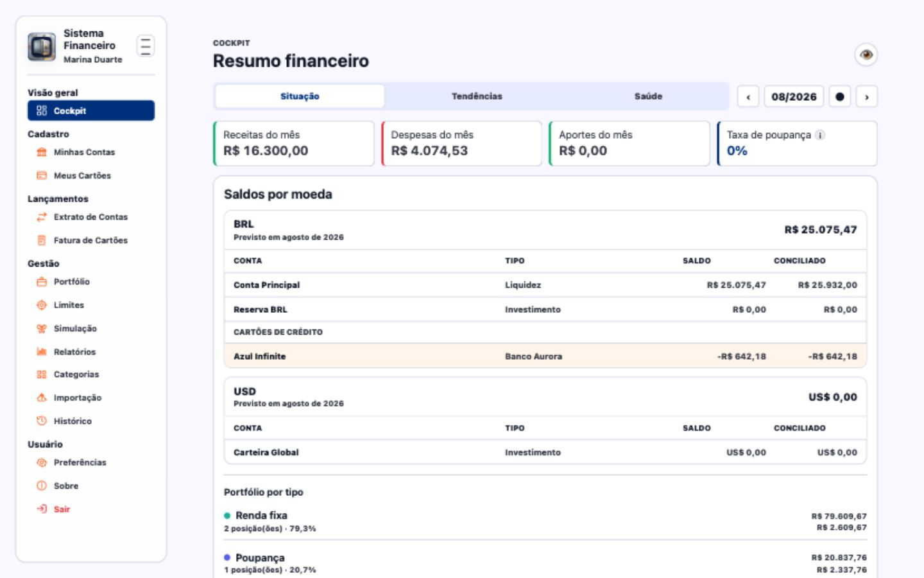
Task: Open the Preferências page
Action: [91, 462]
